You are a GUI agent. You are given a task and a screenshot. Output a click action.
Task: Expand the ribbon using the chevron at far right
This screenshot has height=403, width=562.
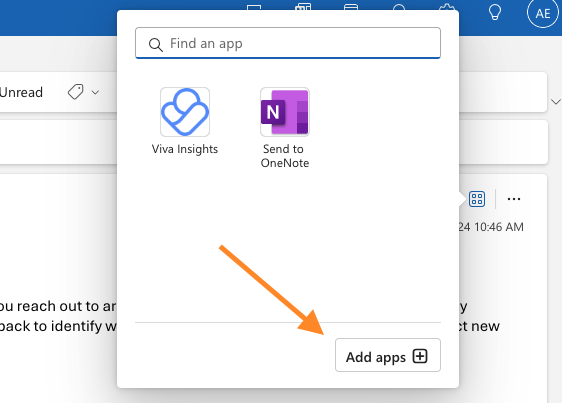tap(556, 102)
